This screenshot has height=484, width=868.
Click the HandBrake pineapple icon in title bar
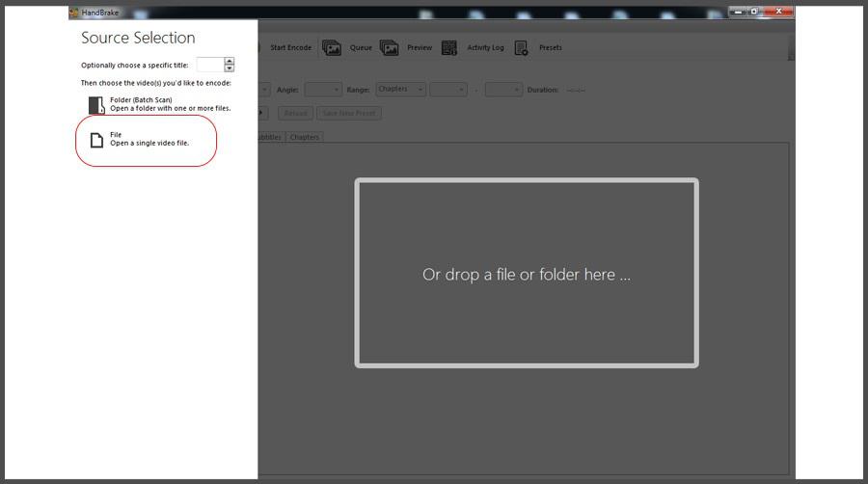[73, 13]
